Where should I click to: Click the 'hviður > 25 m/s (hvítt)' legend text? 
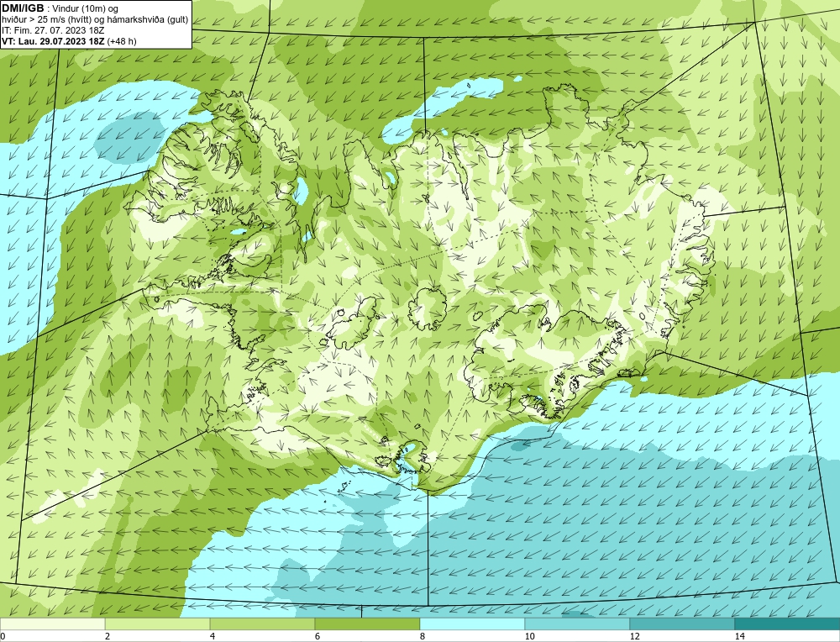(48, 20)
